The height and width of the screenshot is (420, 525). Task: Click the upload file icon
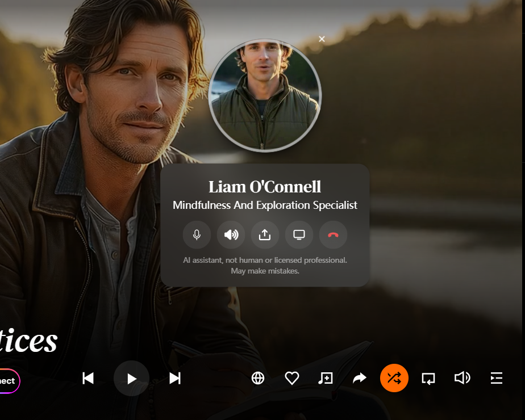pyautogui.click(x=265, y=235)
